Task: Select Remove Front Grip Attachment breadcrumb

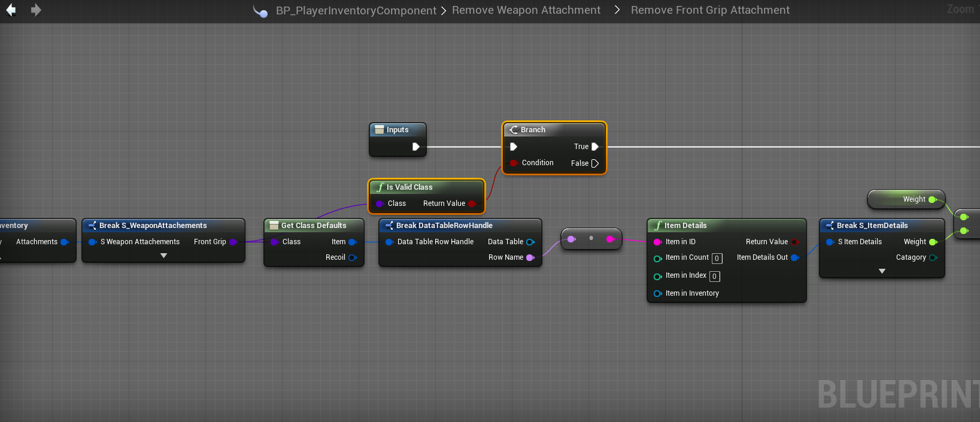Action: (x=710, y=10)
